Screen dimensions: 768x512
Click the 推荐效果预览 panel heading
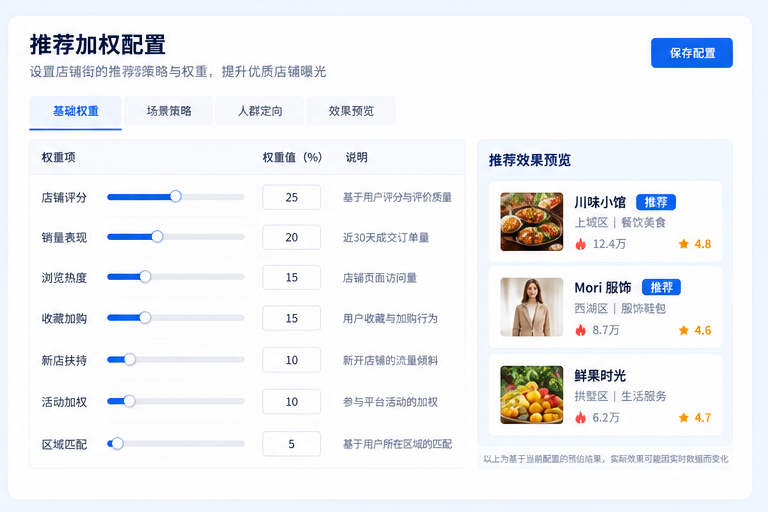pyautogui.click(x=530, y=160)
